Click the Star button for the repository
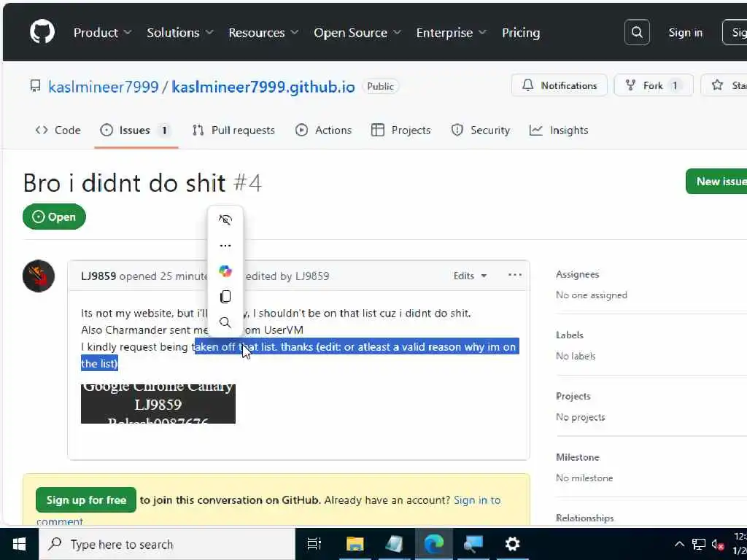This screenshot has width=747, height=560. 725,85
